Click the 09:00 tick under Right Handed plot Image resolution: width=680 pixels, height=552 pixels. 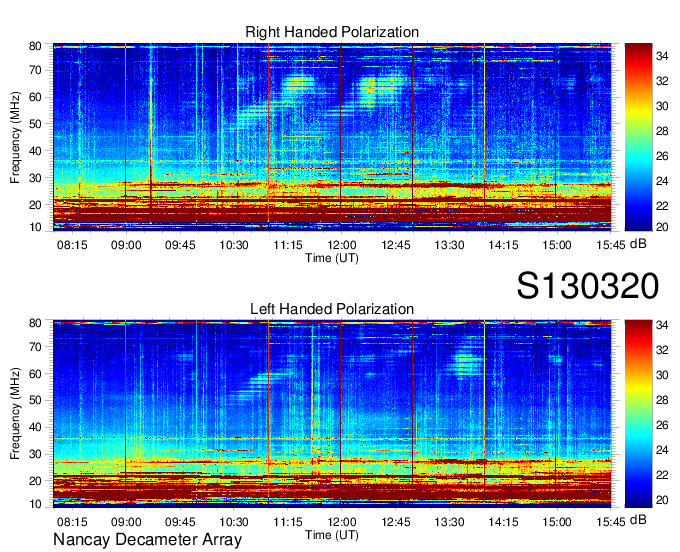(x=126, y=245)
